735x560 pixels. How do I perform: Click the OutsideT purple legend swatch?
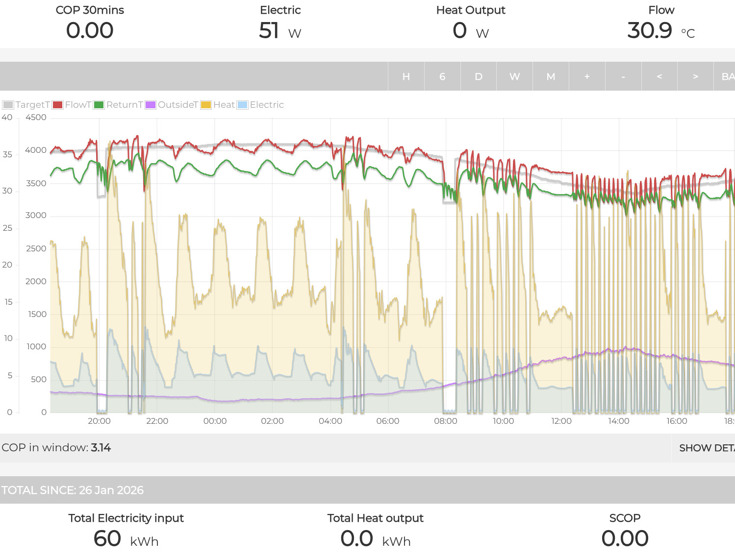(151, 105)
